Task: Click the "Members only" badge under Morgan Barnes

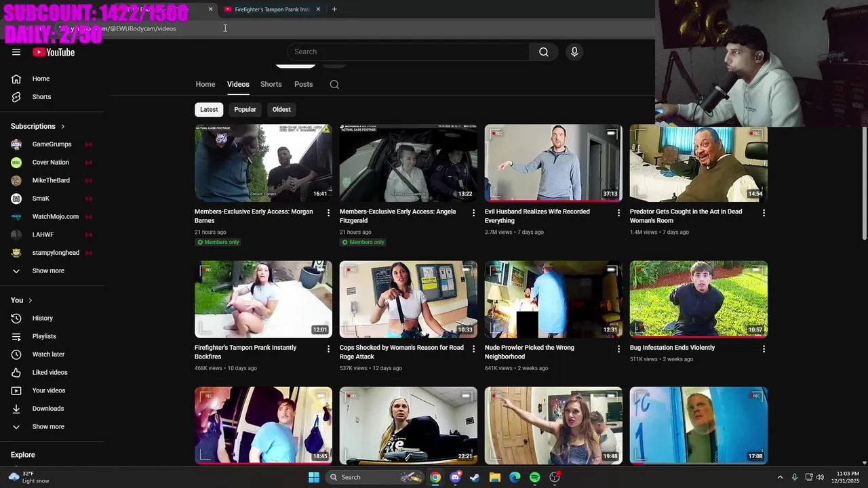Action: click(218, 242)
